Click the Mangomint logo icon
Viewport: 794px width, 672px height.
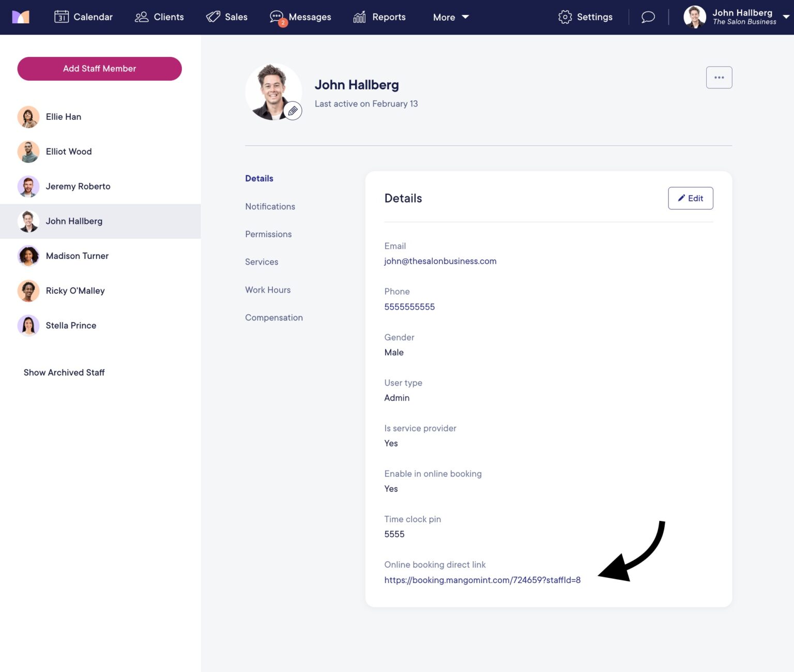21,17
